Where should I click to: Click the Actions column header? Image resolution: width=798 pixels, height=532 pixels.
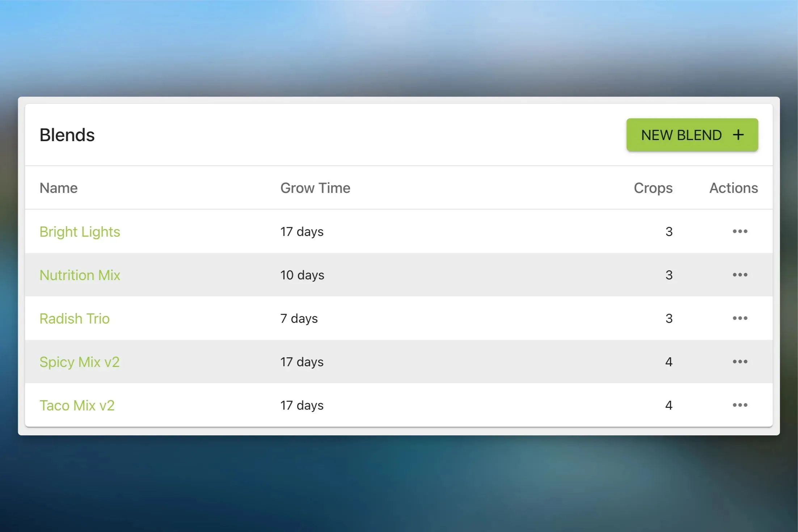click(733, 188)
